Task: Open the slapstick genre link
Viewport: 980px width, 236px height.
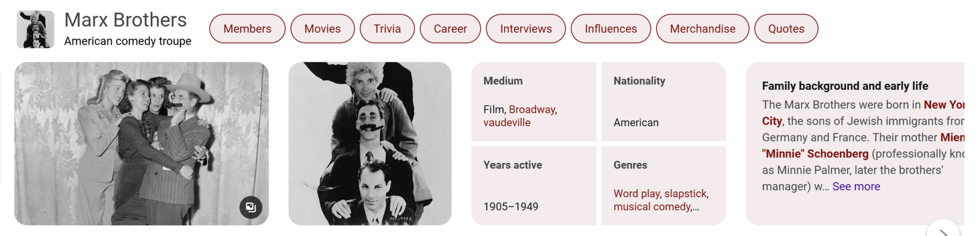Action: click(x=685, y=194)
